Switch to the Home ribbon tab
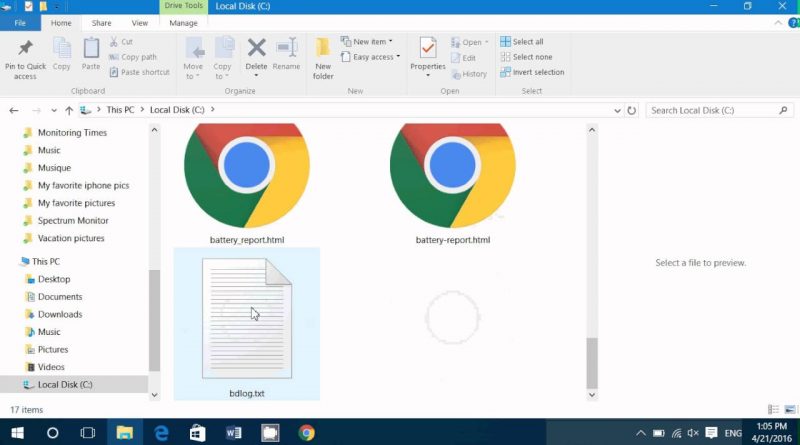Viewport: 800px width, 445px height. 61,23
